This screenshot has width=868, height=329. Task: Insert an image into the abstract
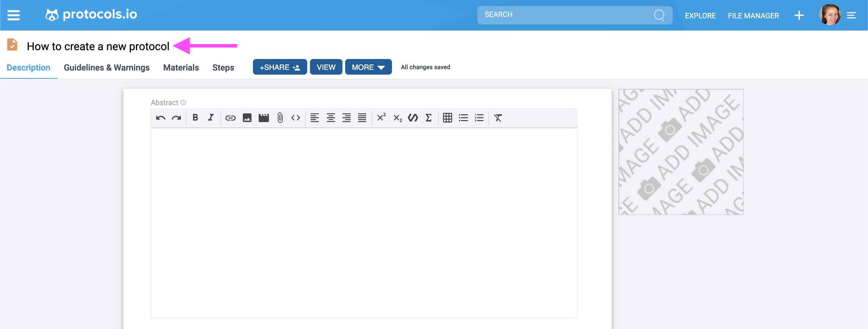coord(247,118)
